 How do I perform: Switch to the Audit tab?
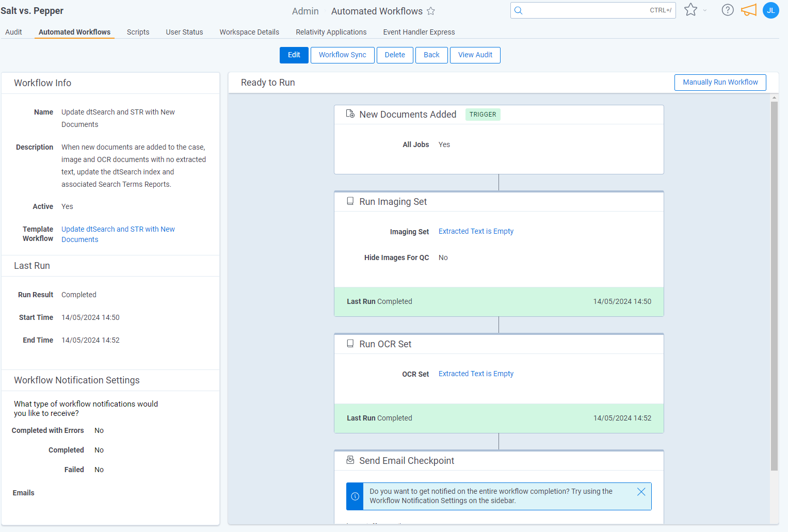[x=13, y=32]
